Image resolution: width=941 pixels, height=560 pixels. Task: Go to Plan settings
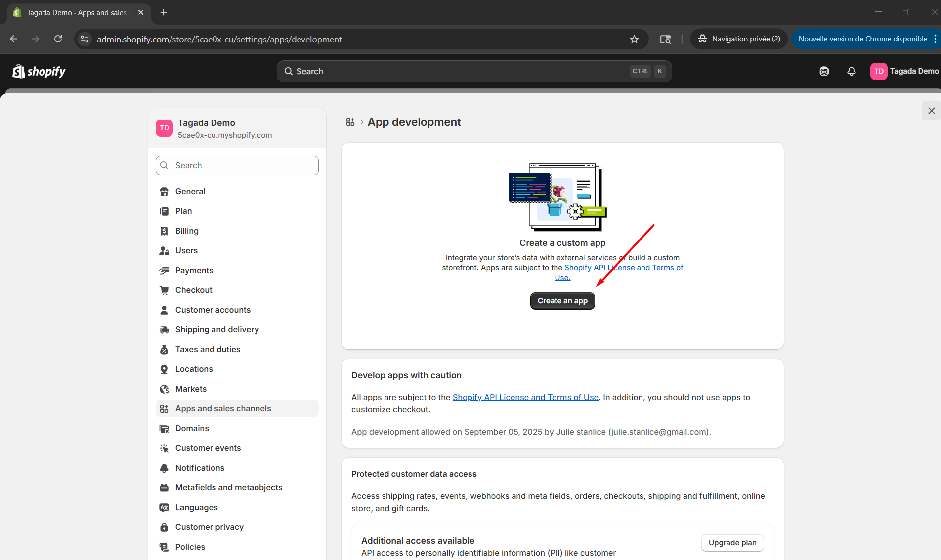point(237,211)
